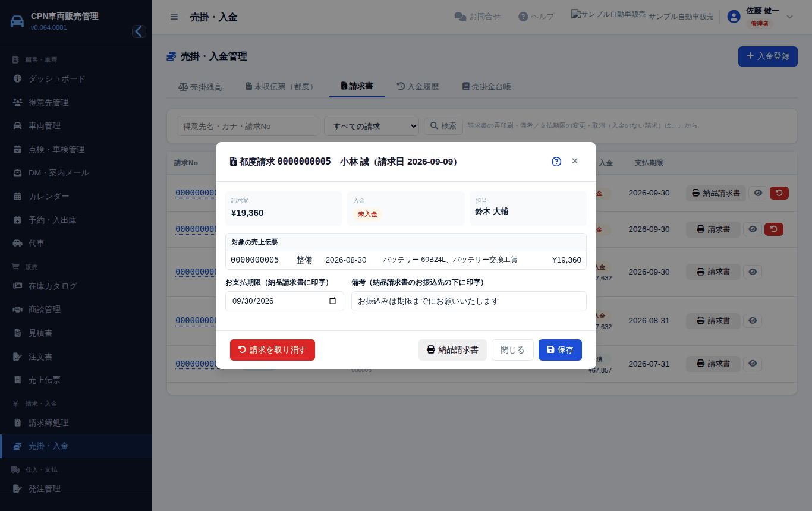Open the 売掛金台帳 tab
Viewport: 812px width, 511px height.
[487, 87]
